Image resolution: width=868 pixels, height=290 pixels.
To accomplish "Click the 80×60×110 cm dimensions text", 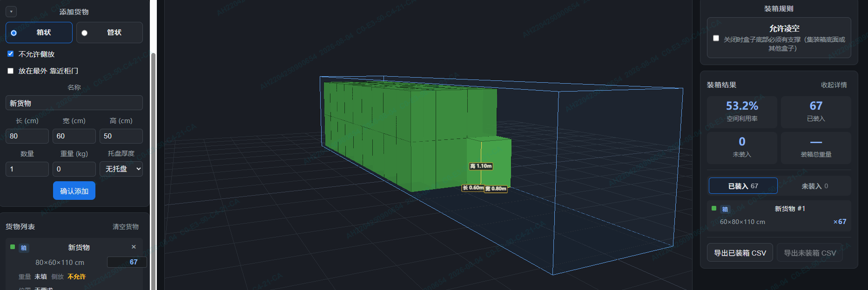I will point(60,263).
